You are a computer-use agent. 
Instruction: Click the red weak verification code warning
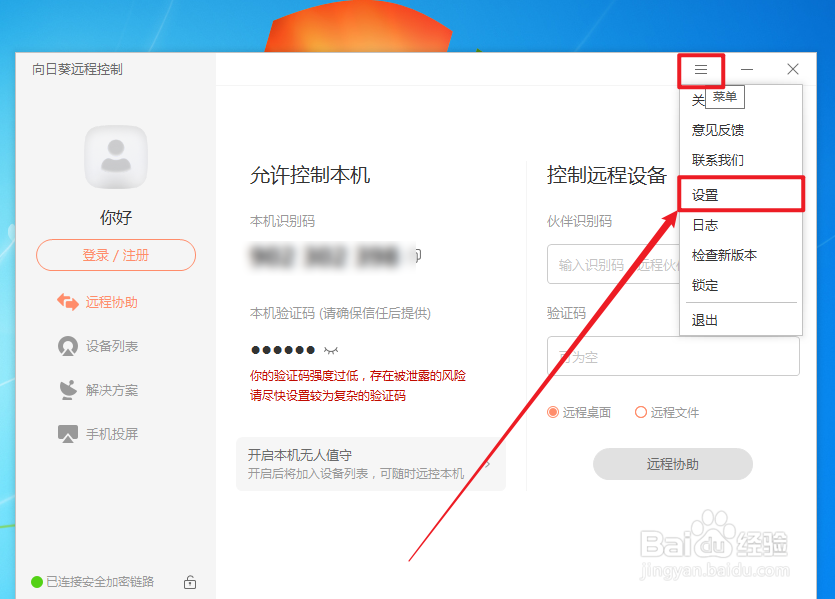point(358,385)
